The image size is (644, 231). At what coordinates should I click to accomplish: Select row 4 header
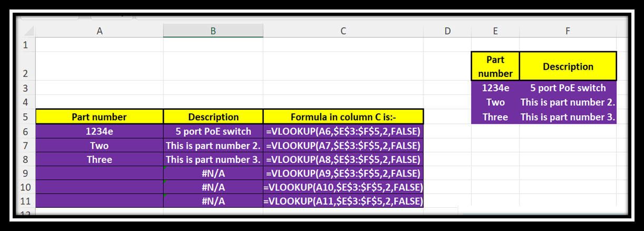coord(25,102)
